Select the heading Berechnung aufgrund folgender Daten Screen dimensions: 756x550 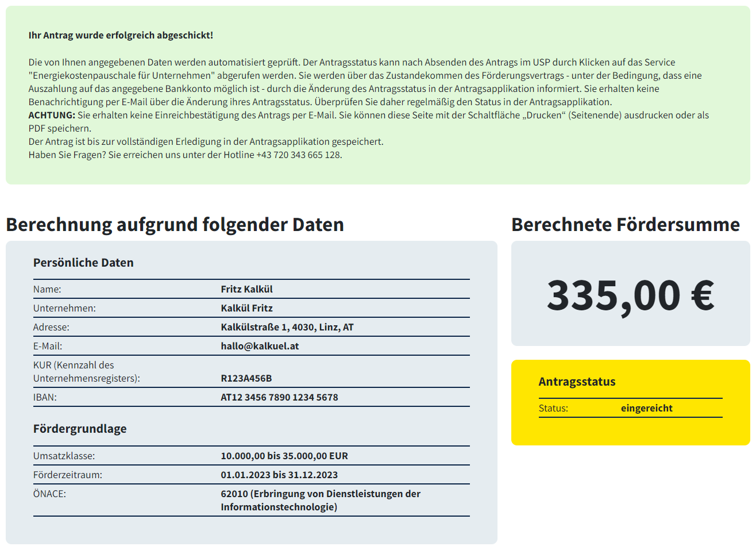(174, 225)
